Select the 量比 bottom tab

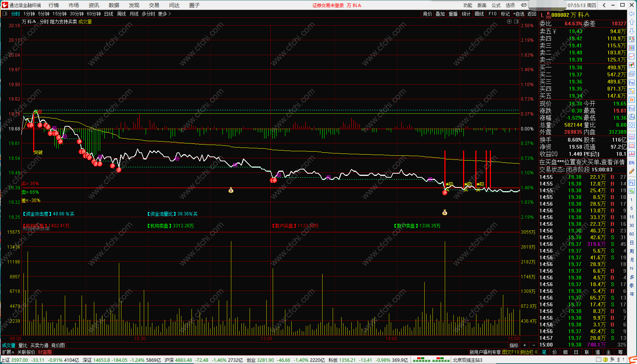[23, 345]
